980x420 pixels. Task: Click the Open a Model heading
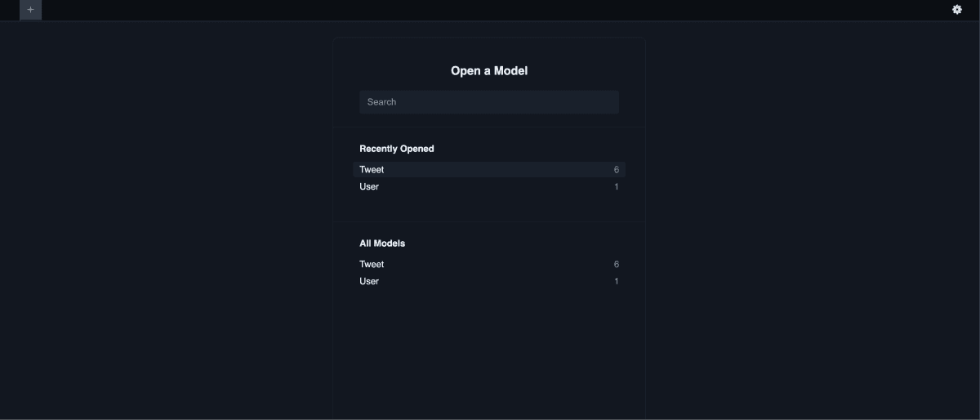click(x=489, y=71)
